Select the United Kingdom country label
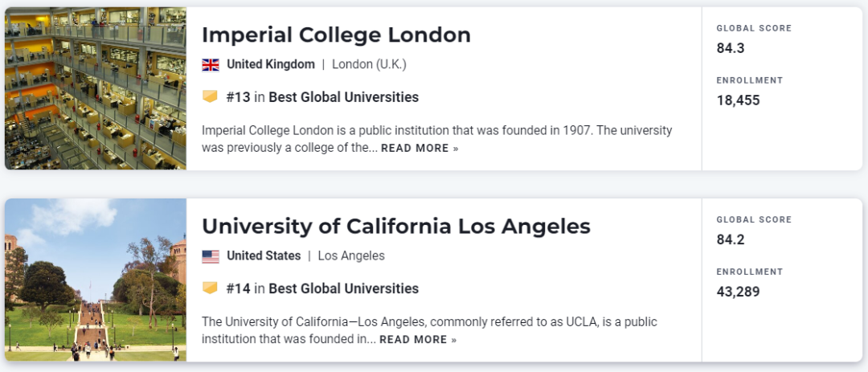The image size is (868, 372). [271, 65]
